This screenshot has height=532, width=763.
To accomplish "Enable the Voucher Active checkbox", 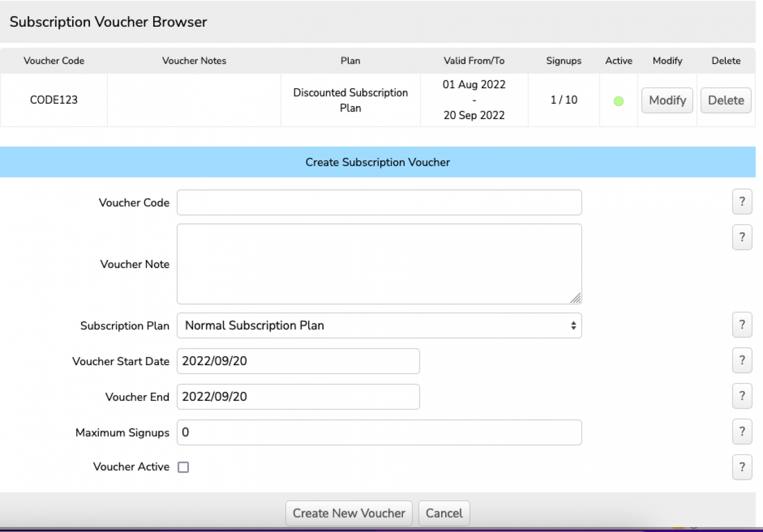I will pyautogui.click(x=184, y=468).
